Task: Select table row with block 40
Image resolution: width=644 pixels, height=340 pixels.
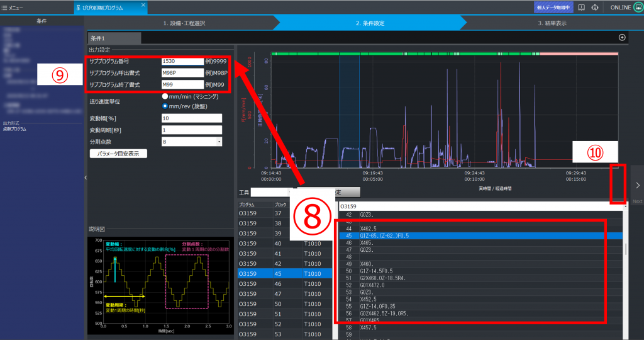Action: 285,244
